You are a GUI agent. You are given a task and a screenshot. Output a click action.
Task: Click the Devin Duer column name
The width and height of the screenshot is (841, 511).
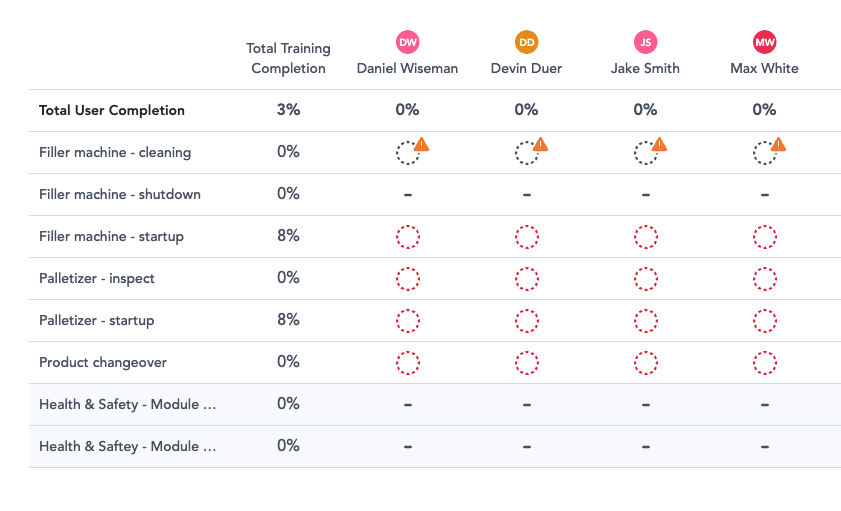(527, 68)
